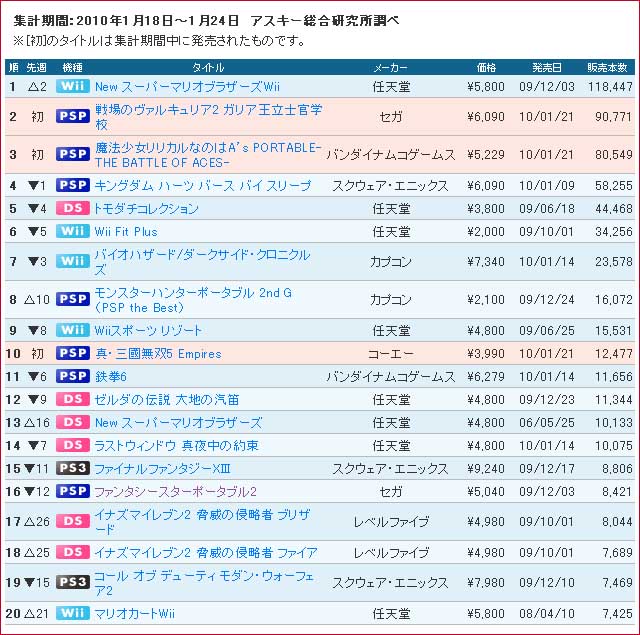Open the 真・三國無双5 Empires title link
Image resolution: width=640 pixels, height=635 pixels.
[x=158, y=353]
